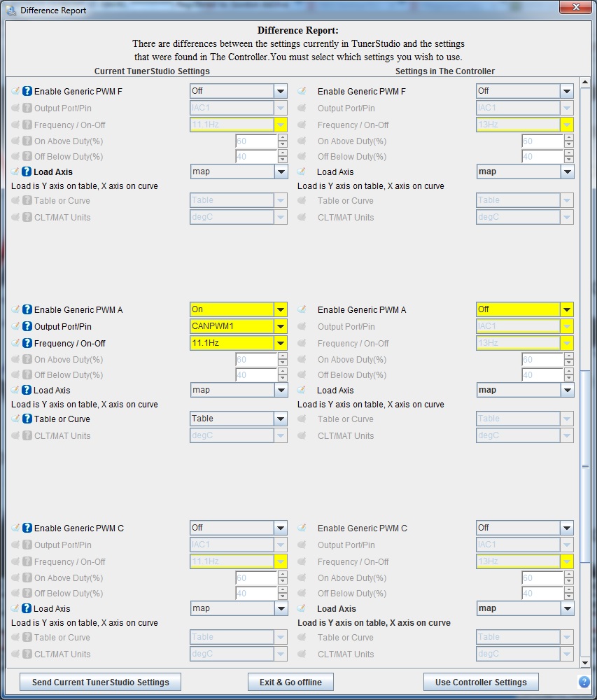Open TunerStudio PWM F Load Axis map dropdown

[x=239, y=171]
